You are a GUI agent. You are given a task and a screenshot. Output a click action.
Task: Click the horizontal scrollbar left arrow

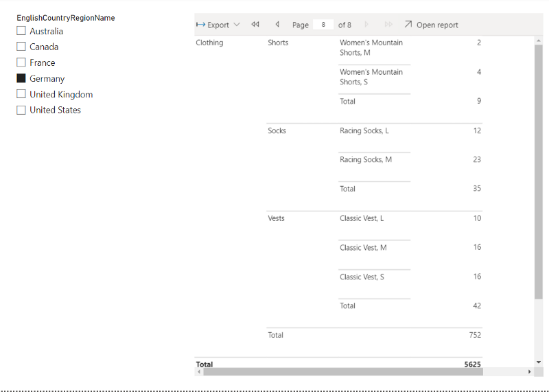(x=199, y=371)
